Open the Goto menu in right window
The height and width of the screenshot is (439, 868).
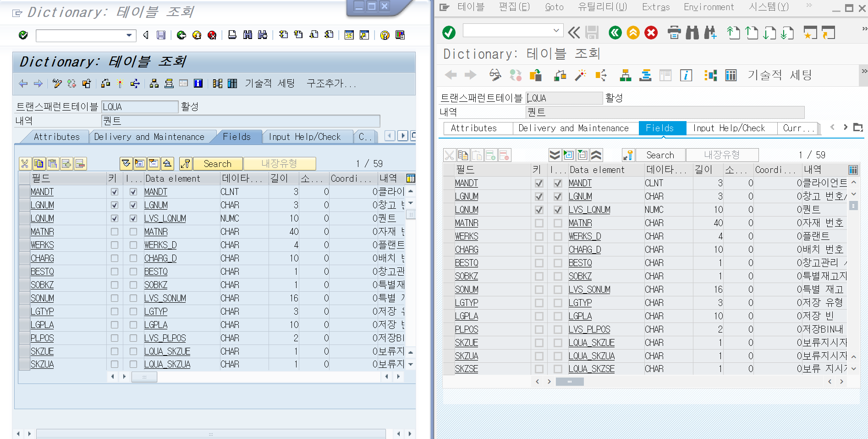pyautogui.click(x=554, y=7)
